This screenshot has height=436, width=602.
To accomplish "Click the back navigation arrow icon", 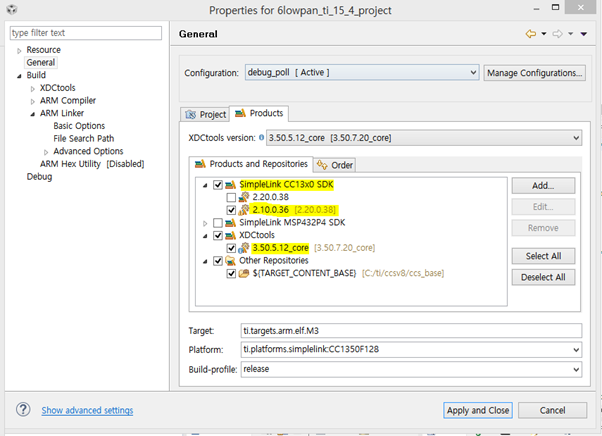I will 531,34.
